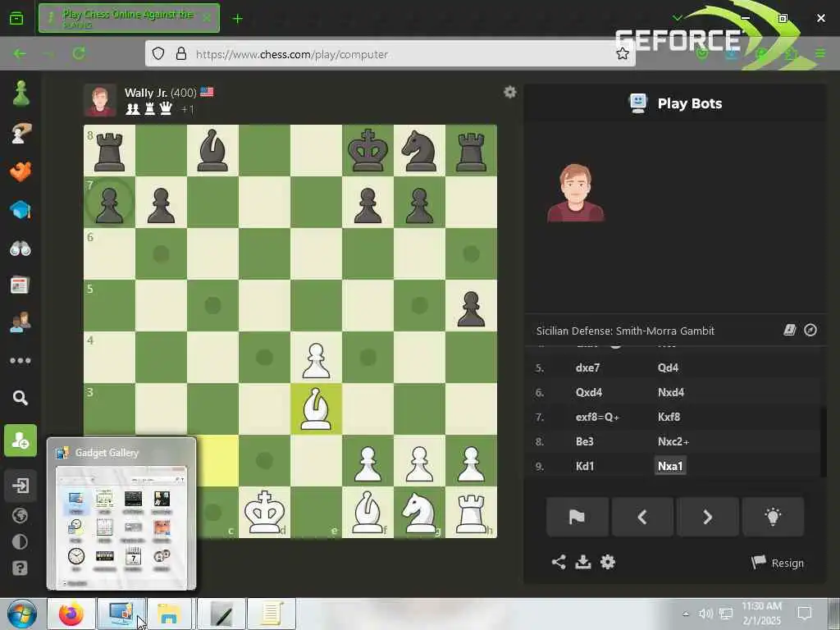Open the News section newspaper icon
Viewport: 840px width, 630px height.
pyautogui.click(x=21, y=285)
